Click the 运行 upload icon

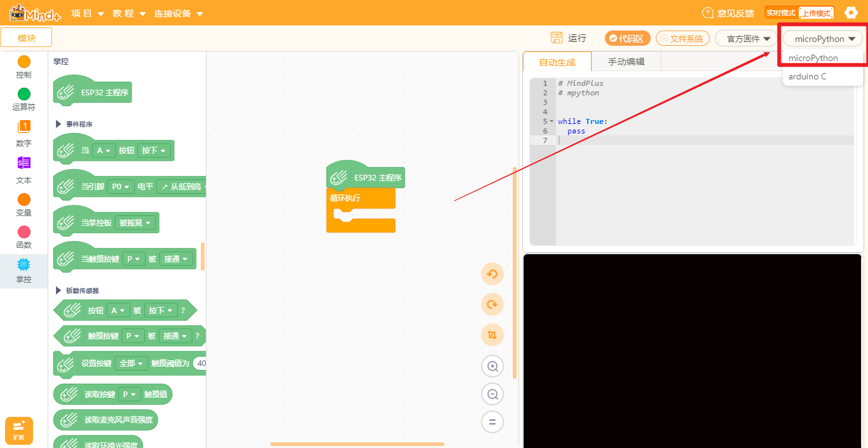[557, 38]
